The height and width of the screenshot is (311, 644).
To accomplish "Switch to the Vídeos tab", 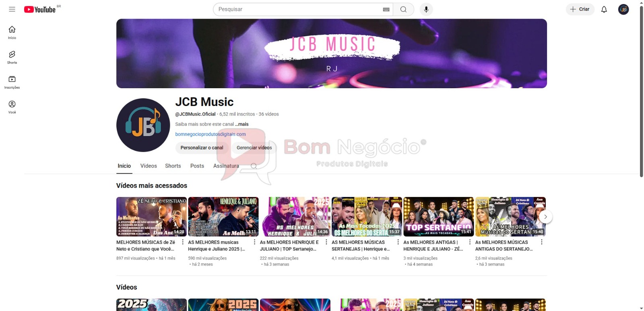I will (149, 166).
